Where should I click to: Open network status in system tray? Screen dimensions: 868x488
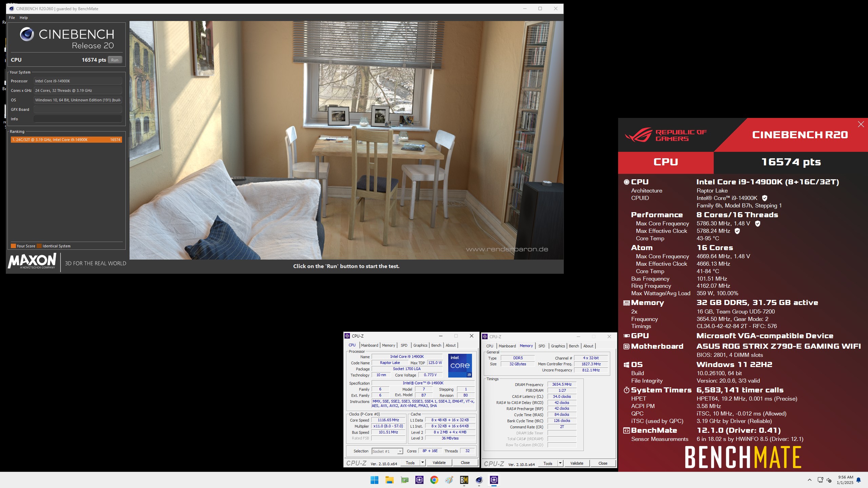(820, 480)
